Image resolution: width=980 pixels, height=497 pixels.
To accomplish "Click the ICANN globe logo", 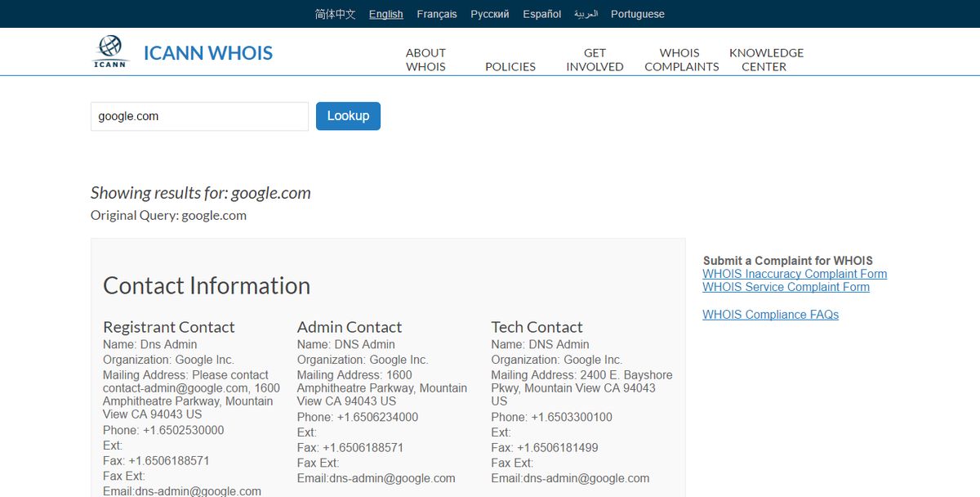I will [110, 51].
